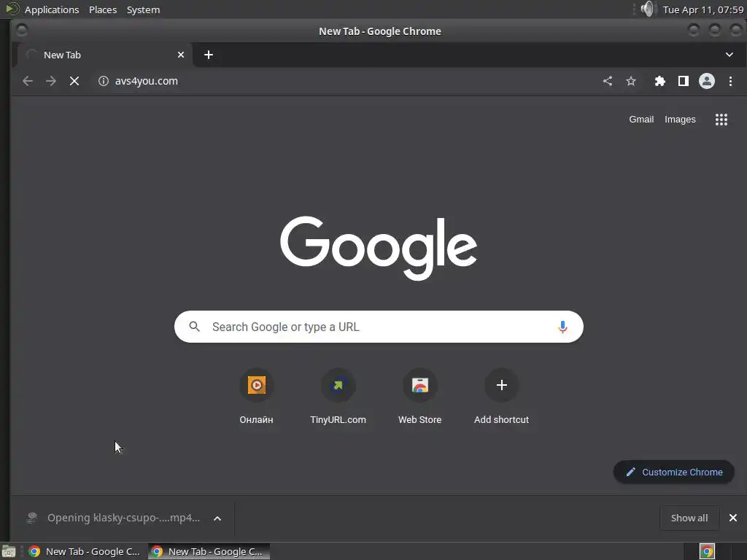Image resolution: width=747 pixels, height=560 pixels.
Task: Bookmark this tab with the star icon
Action: [x=631, y=81]
